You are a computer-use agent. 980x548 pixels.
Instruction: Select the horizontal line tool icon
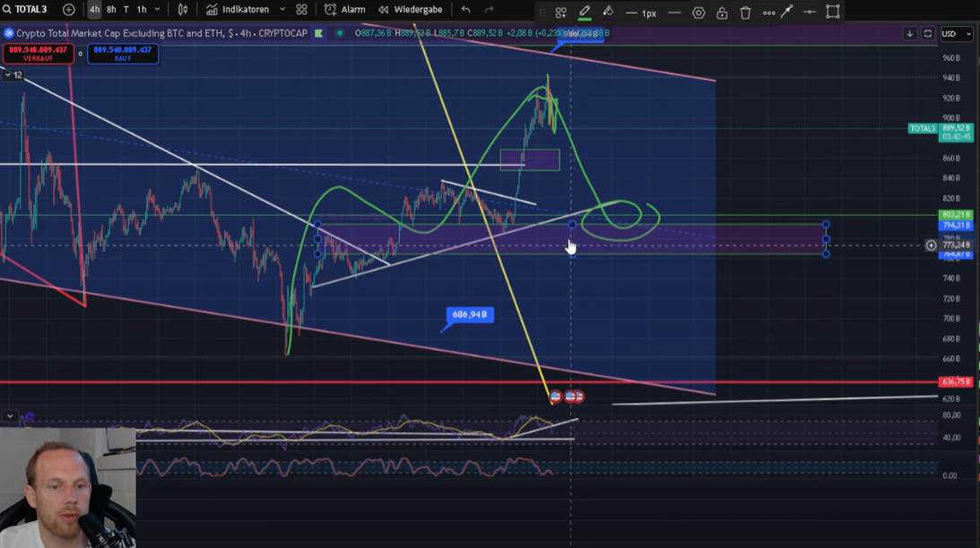click(x=810, y=12)
